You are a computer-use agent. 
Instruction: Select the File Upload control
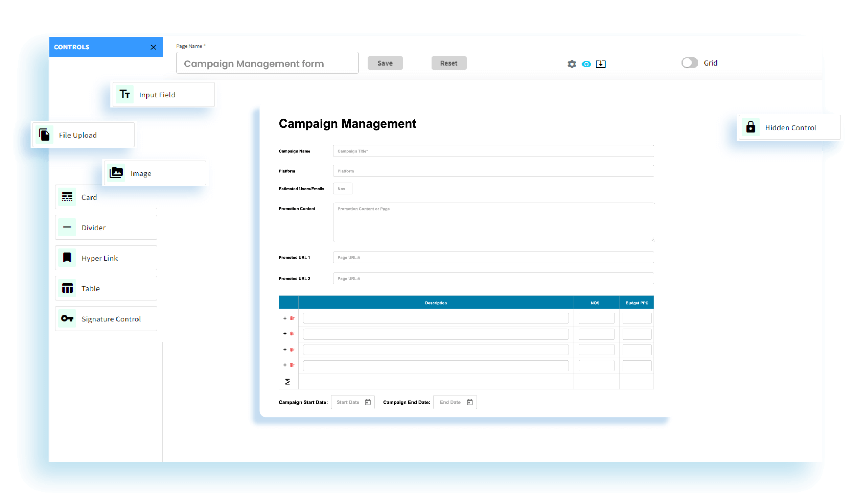(83, 135)
